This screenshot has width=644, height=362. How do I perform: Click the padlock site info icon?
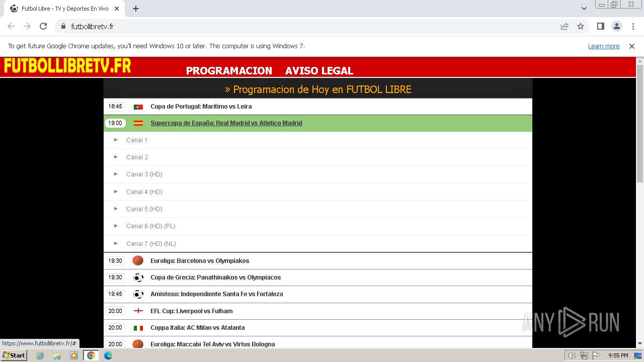point(63,26)
